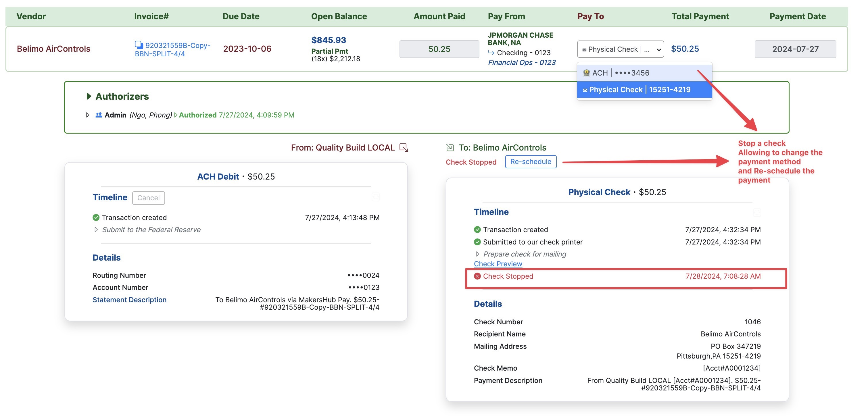This screenshot has height=416, width=868.
Task: Expand the Admin authorizer row triangle
Action: click(88, 115)
